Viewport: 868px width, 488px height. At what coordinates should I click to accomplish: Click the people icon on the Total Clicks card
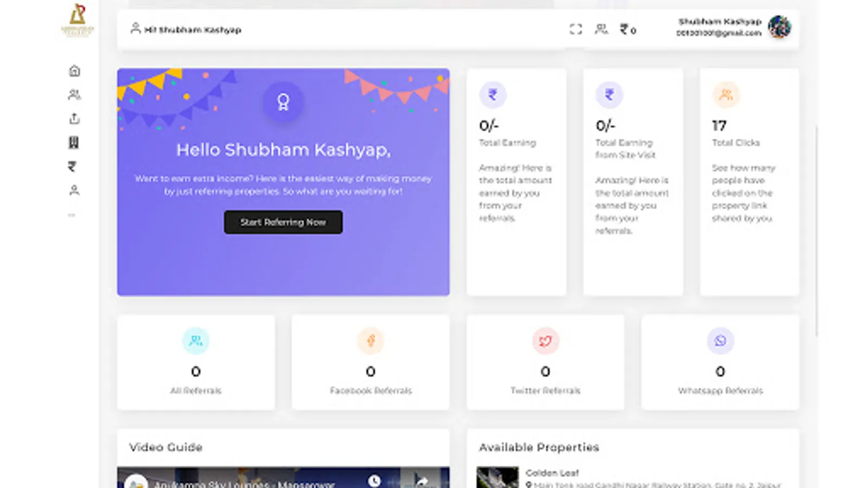726,94
